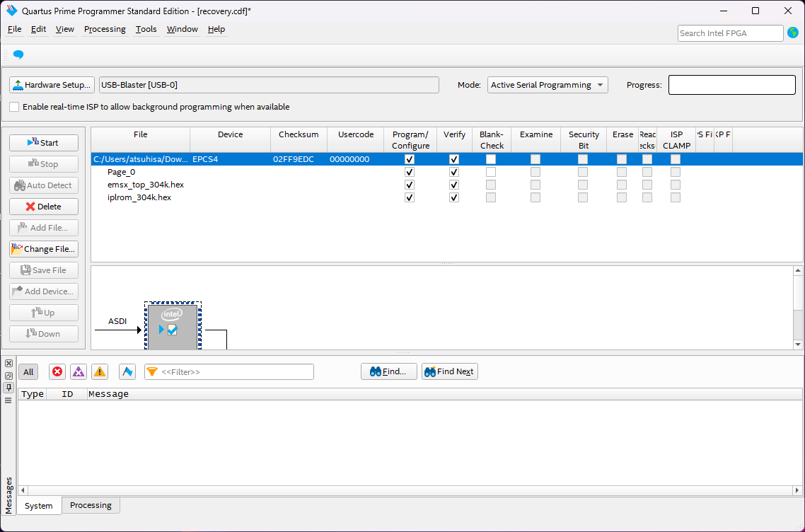Image resolution: width=805 pixels, height=532 pixels.
Task: Toggle Program/Configure for Page_0
Action: pyautogui.click(x=409, y=172)
